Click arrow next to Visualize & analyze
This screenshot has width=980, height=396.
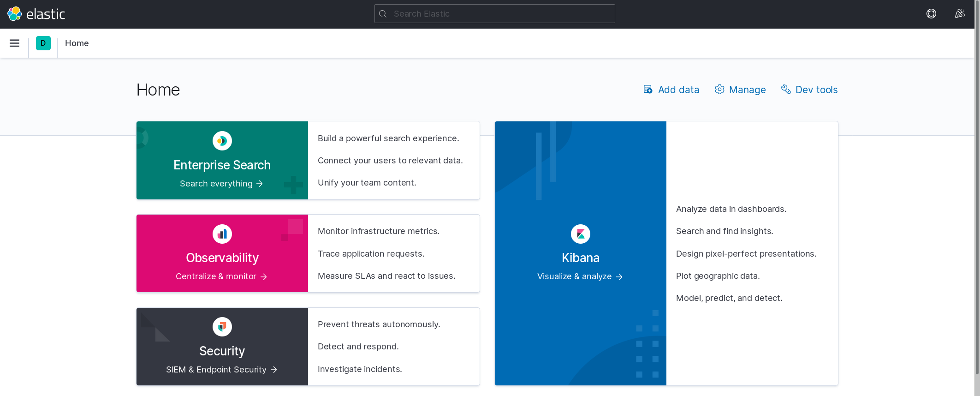pyautogui.click(x=619, y=277)
